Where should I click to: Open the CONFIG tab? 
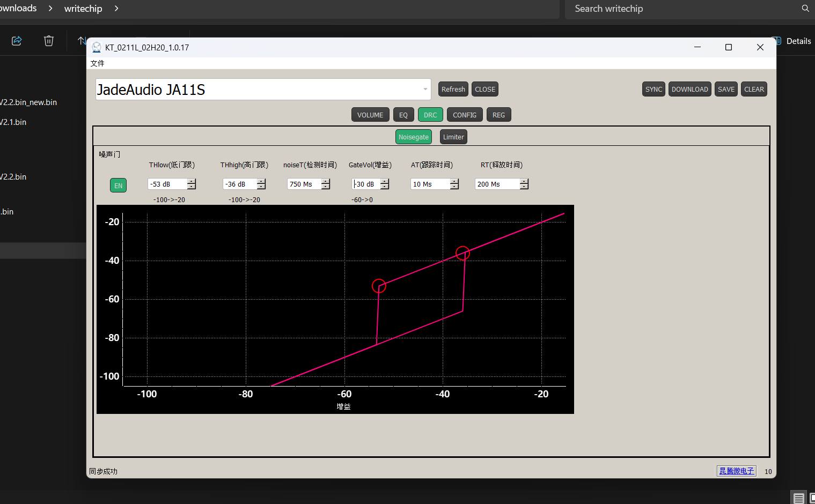465,115
